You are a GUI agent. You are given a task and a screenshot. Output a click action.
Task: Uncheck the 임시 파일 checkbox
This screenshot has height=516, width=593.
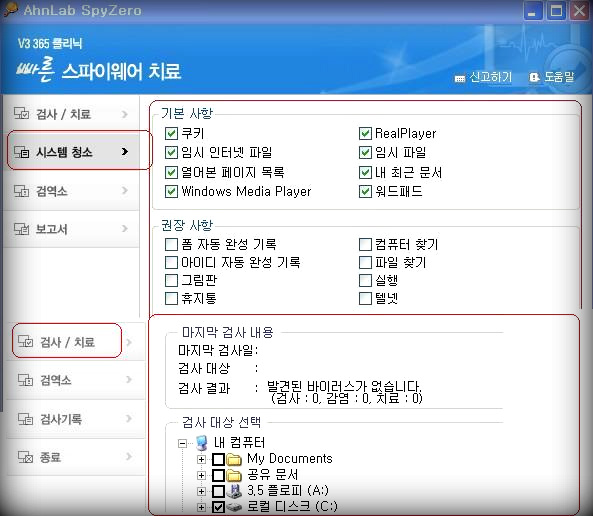click(x=365, y=152)
